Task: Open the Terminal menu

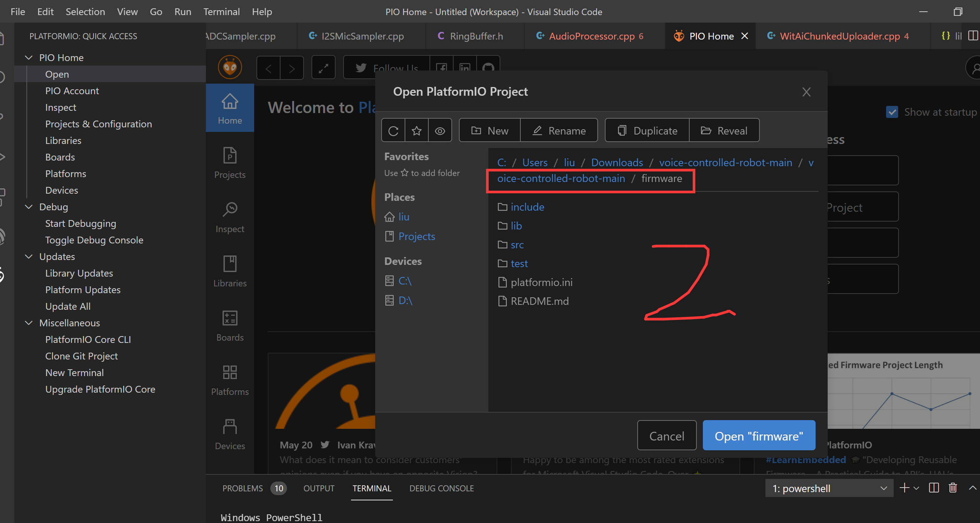Action: click(221, 11)
